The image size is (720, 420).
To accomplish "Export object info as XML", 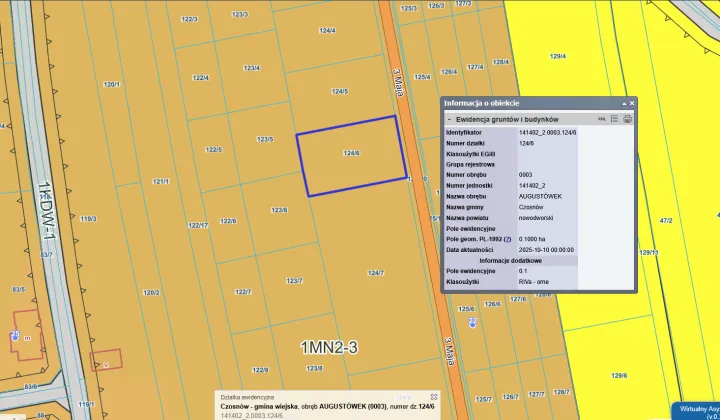I will pos(602,119).
